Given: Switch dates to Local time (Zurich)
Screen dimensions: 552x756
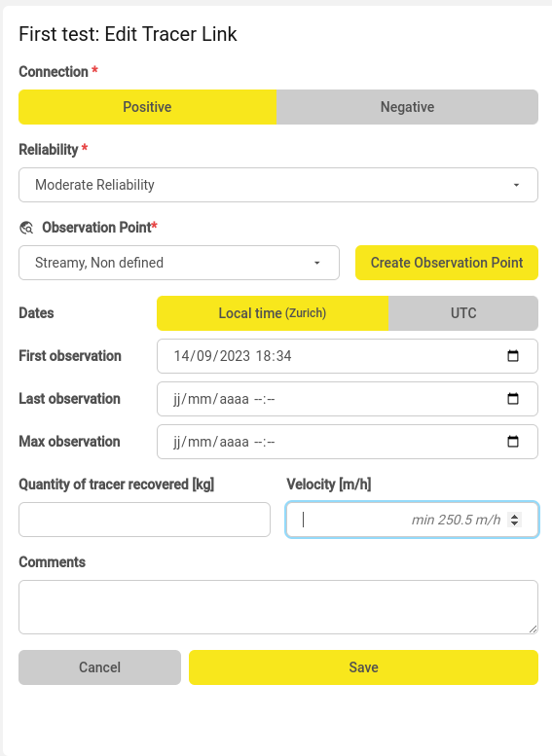Looking at the screenshot, I should click(x=273, y=313).
